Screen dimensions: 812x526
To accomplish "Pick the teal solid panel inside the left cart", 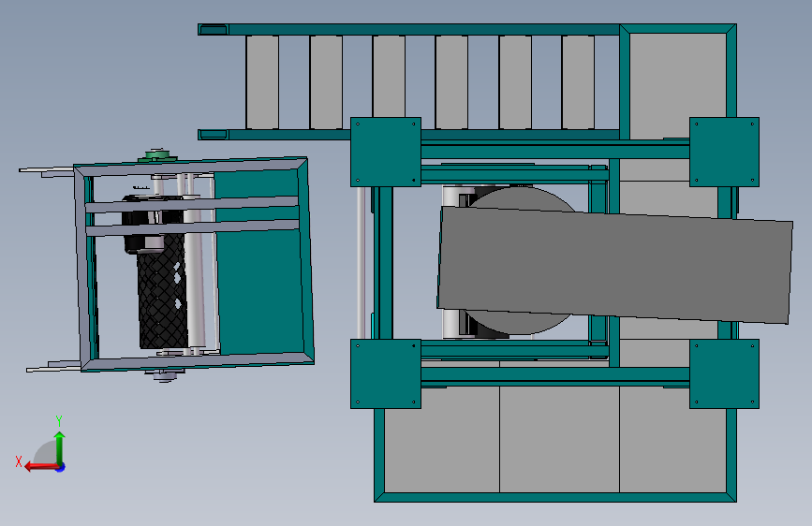I will (258, 290).
